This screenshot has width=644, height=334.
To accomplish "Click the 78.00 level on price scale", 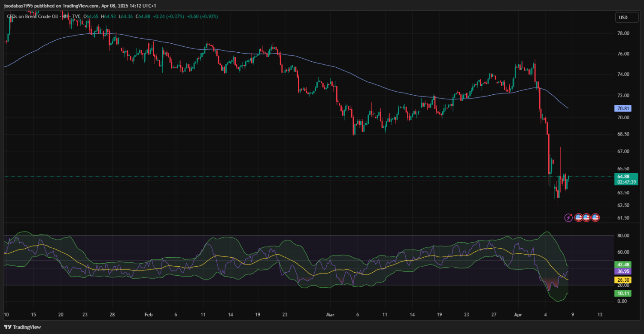I will tap(623, 33).
